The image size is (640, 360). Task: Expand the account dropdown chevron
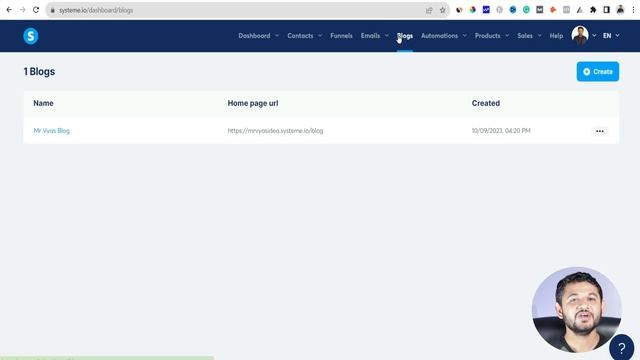click(594, 36)
